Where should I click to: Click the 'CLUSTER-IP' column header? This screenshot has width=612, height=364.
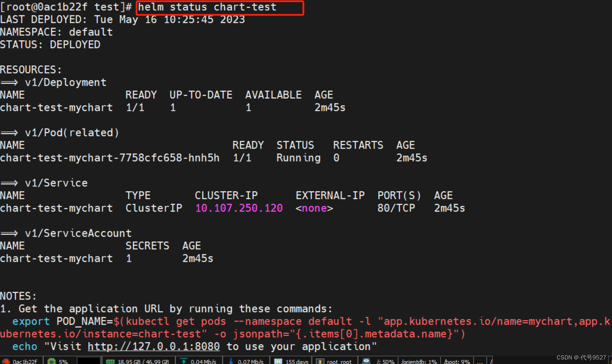226,196
